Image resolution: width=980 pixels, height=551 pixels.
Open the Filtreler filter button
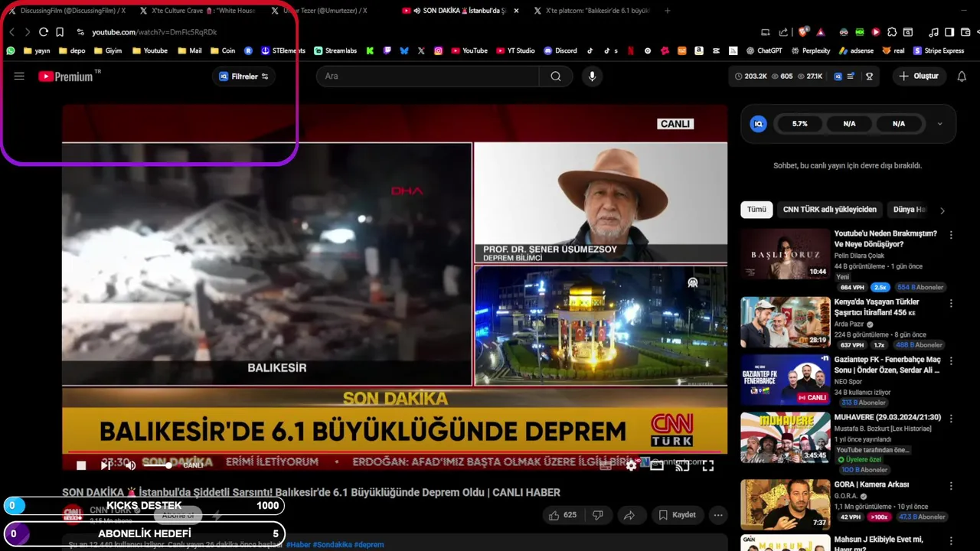(244, 77)
